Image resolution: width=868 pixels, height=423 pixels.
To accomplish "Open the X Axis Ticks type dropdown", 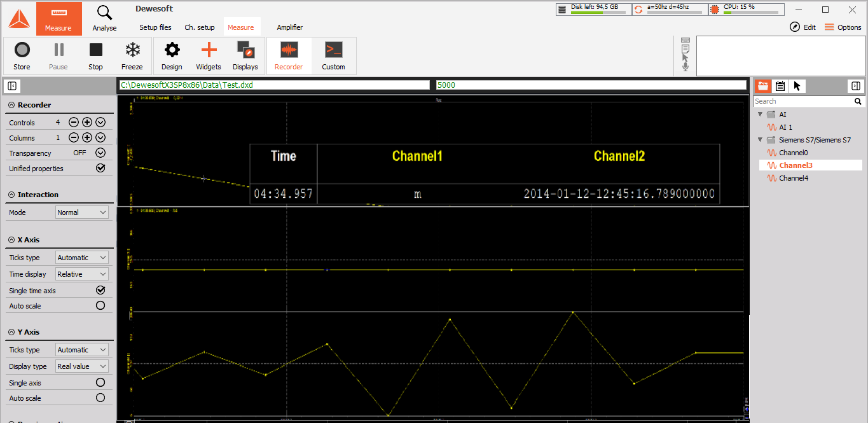I will (x=82, y=258).
